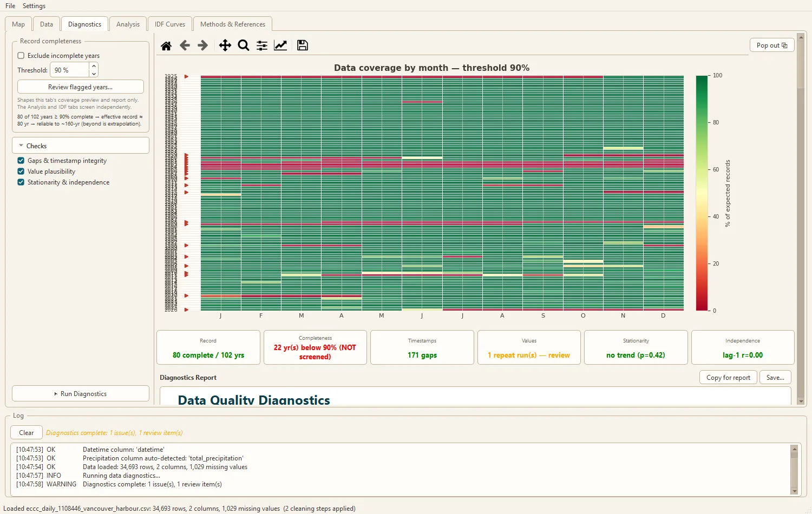This screenshot has height=514, width=812.
Task: Switch to the Map tab
Action: coord(18,24)
